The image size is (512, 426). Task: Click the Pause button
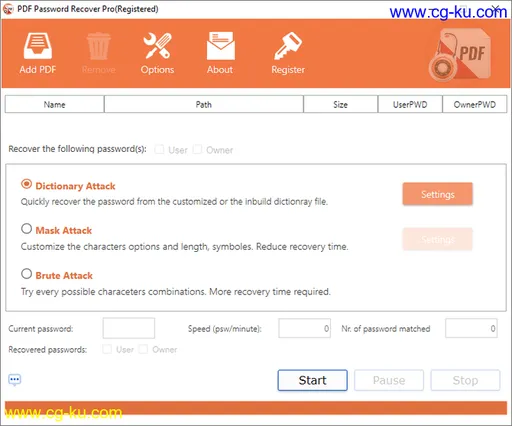(389, 380)
